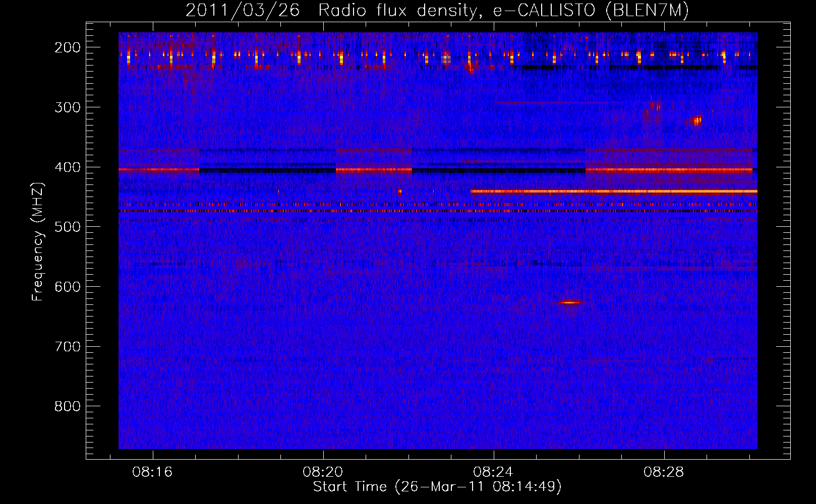Click the 200 frequency tick label
The width and height of the screenshot is (816, 504).
[x=68, y=47]
